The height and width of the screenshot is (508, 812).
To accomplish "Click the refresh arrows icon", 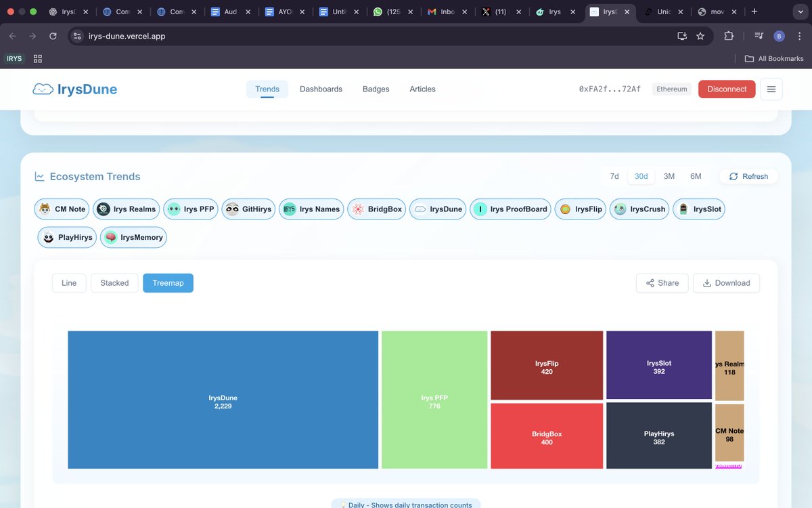I will coord(734,176).
